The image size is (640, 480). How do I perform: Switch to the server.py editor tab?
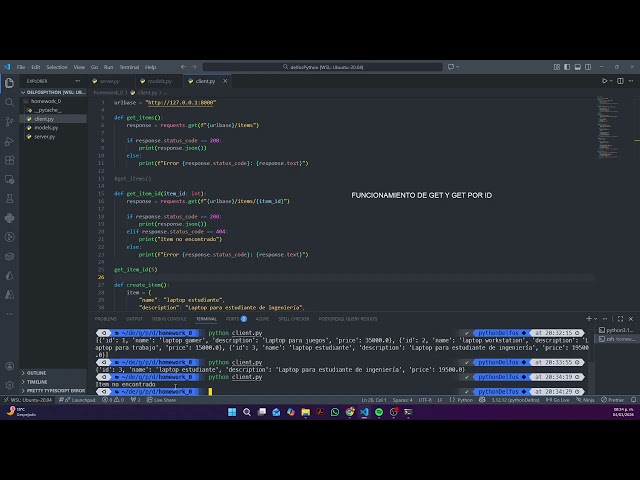(x=109, y=81)
